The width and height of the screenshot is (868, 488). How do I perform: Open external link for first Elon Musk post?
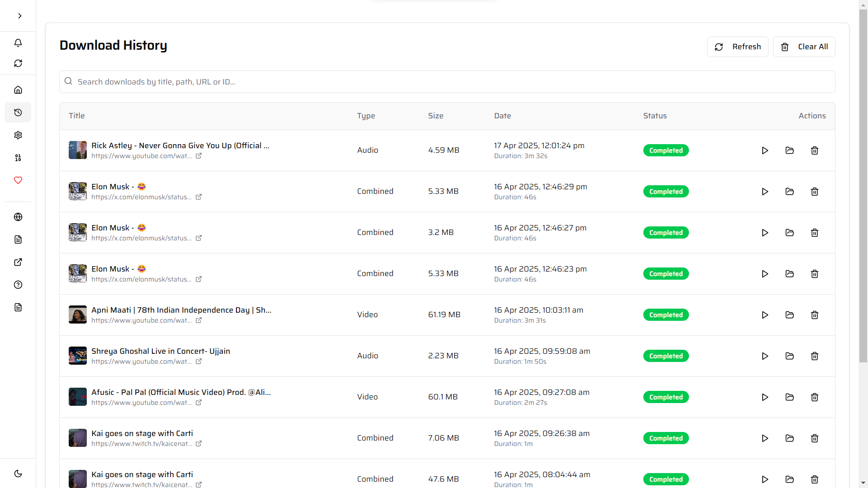(x=198, y=197)
